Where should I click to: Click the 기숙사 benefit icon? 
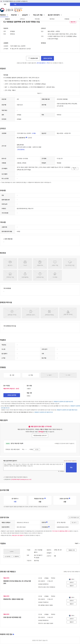pyautogui.click(x=25, y=263)
